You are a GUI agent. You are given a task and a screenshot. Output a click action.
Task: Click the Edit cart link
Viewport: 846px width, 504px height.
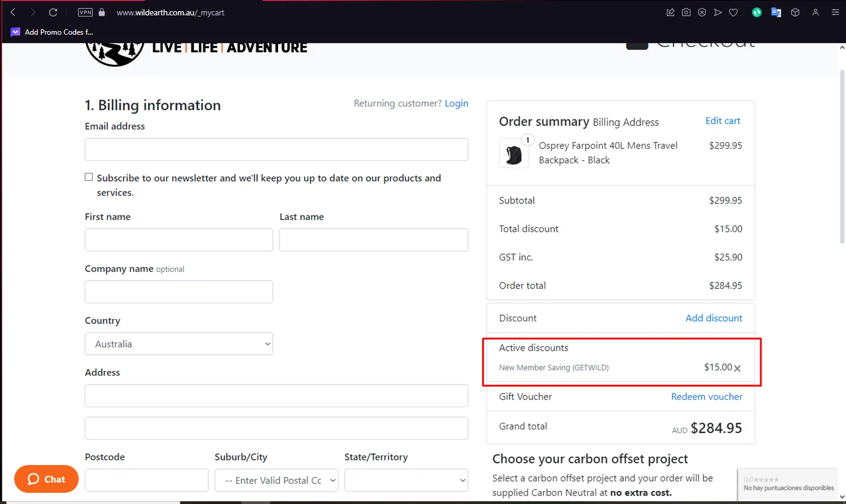tap(722, 121)
